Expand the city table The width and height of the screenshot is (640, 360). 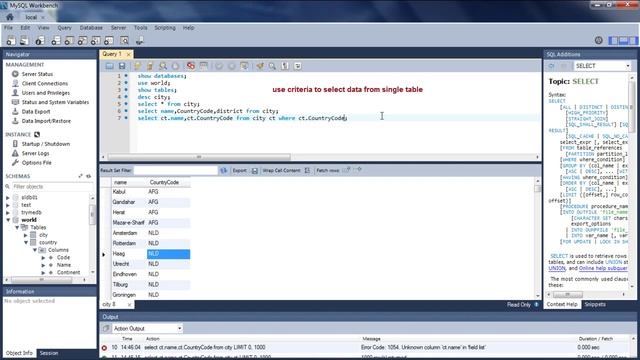(x=26, y=235)
